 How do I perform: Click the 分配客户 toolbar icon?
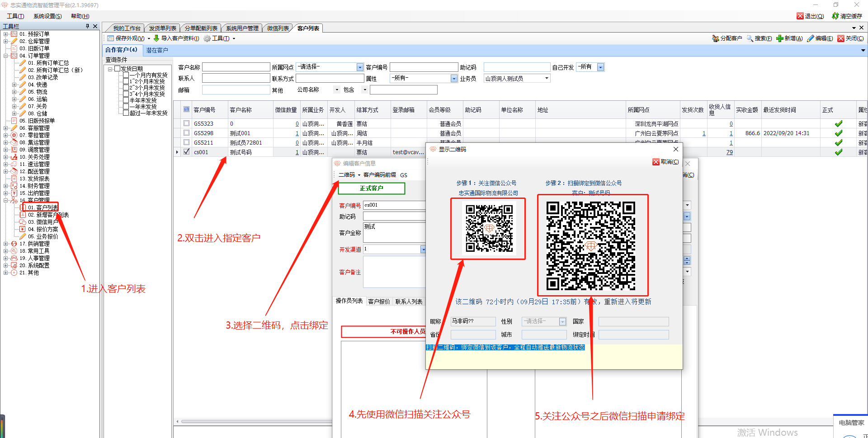point(715,38)
